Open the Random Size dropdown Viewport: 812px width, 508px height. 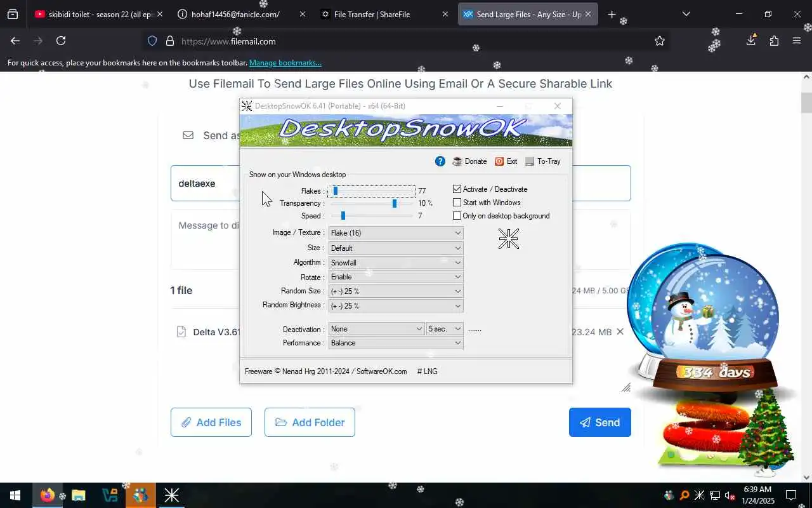[x=396, y=291]
